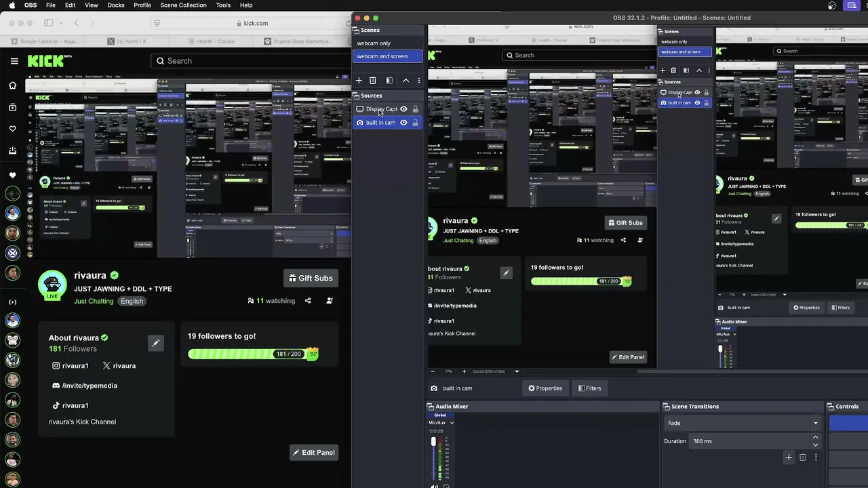This screenshot has height=488, width=868.
Task: Select the built in cam source row
Action: click(387, 123)
